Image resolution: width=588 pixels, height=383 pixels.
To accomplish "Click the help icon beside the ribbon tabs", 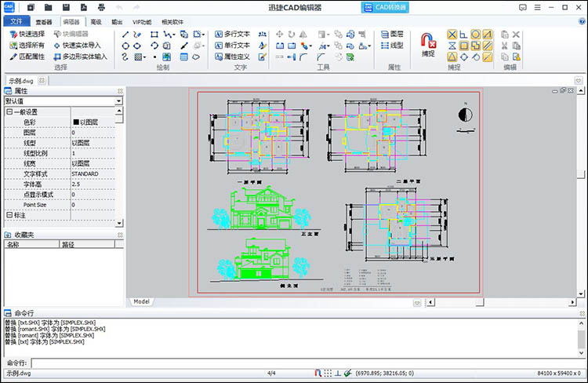I will 582,21.
